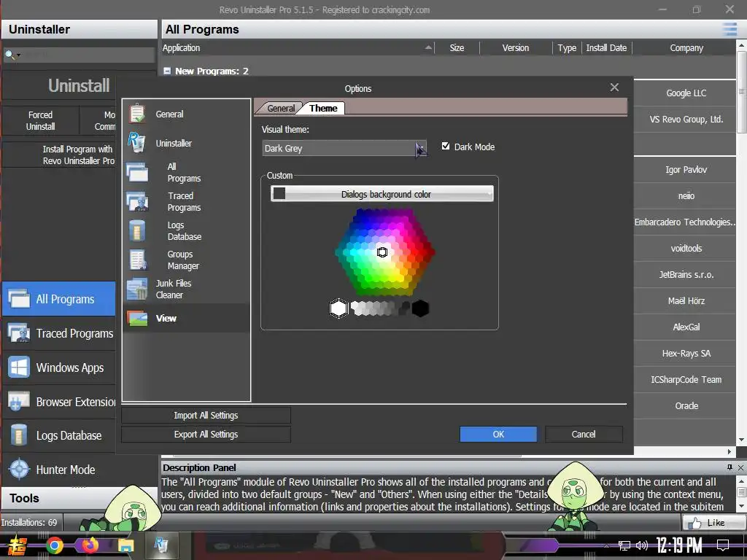Image resolution: width=747 pixels, height=560 pixels.
Task: Open Dialogs background color dropdown
Action: tap(382, 194)
